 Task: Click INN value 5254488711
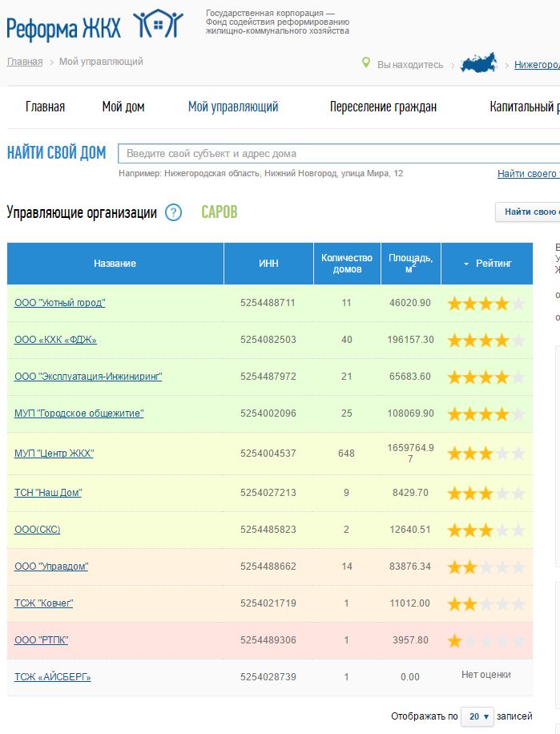(x=268, y=303)
